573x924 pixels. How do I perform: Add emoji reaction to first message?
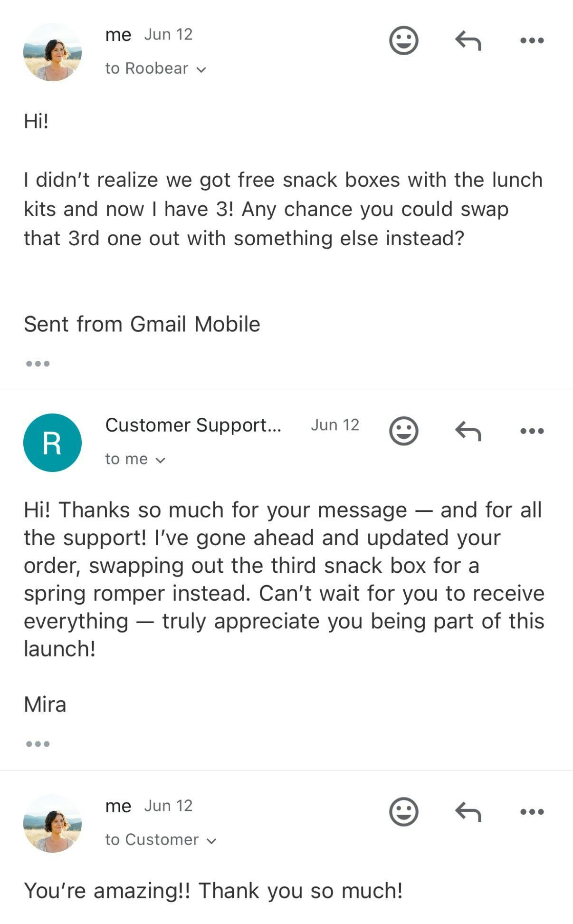[x=403, y=40]
